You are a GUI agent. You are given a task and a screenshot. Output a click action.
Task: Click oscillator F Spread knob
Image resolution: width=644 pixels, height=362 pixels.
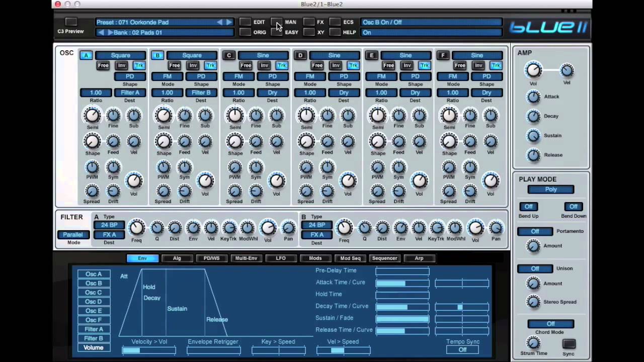[448, 191]
